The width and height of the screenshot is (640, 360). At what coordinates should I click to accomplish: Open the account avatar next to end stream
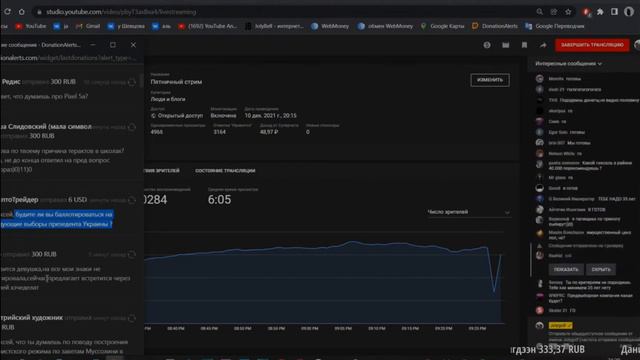point(637,45)
